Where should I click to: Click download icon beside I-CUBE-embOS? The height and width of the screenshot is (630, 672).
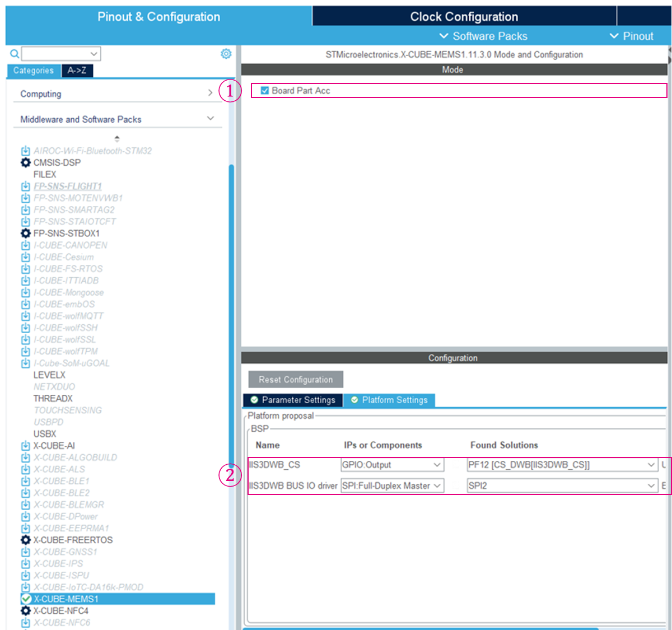click(25, 304)
